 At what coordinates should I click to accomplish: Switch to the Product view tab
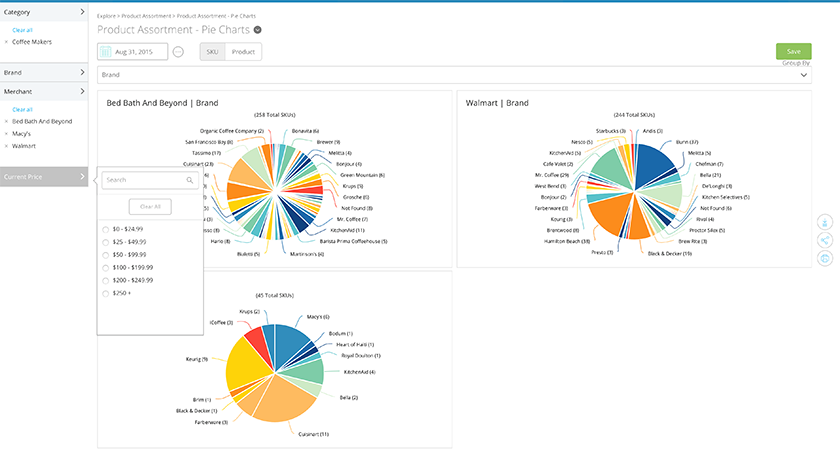(243, 52)
